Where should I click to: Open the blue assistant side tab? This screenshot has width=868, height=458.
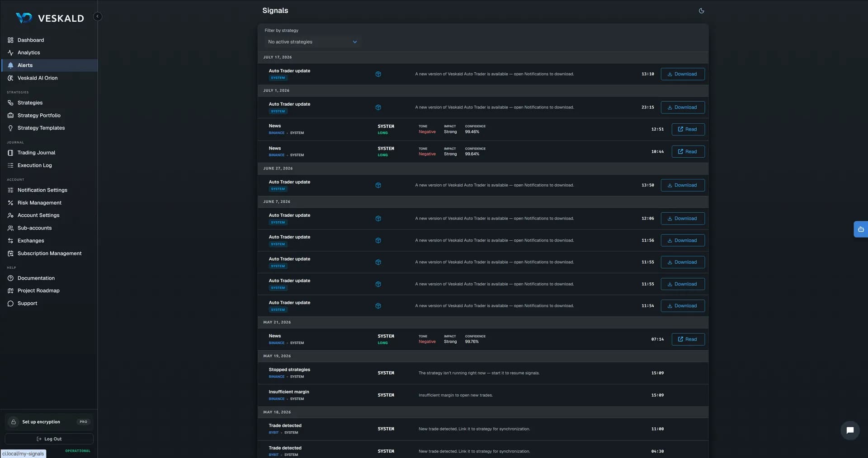(x=861, y=229)
